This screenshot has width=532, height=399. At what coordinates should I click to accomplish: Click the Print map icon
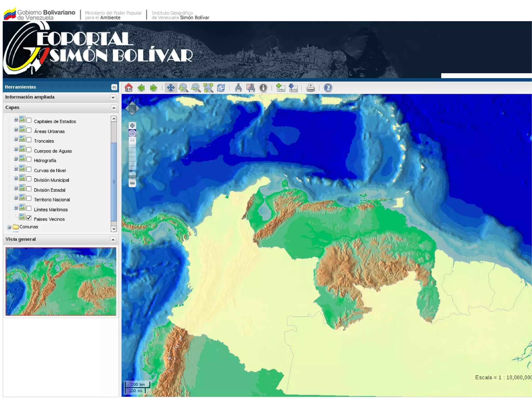(x=310, y=88)
